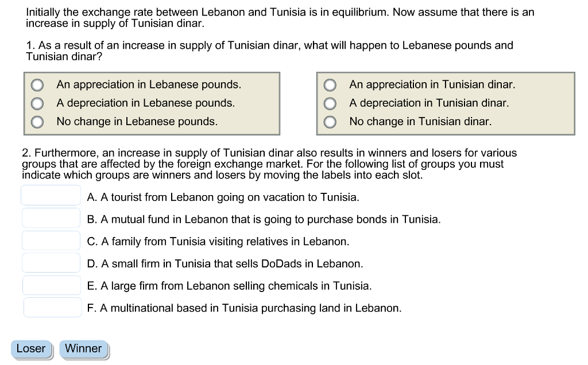Click 'A mutual fund in Lebanon' statement text
Screen dimensions: 588x365
pos(264,220)
